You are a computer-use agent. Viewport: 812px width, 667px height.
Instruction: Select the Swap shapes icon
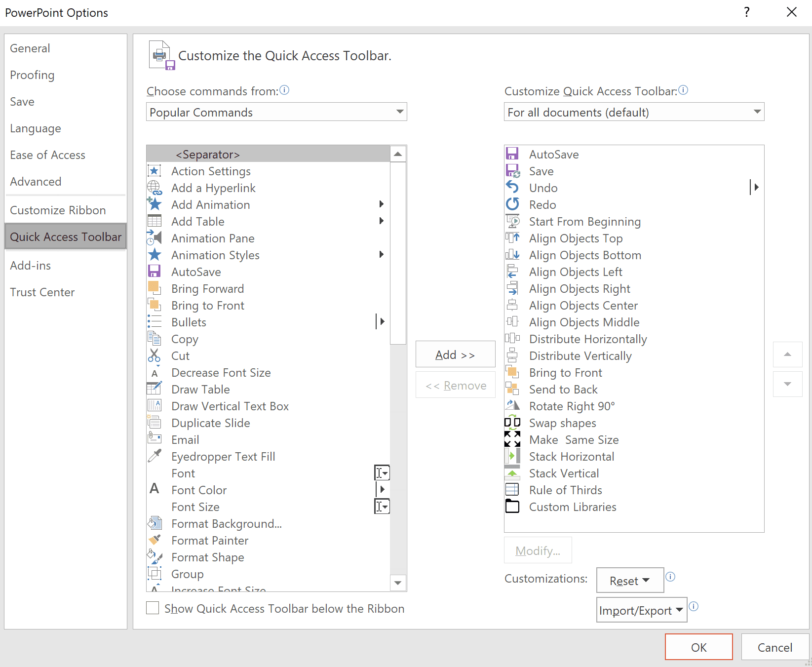coord(512,423)
